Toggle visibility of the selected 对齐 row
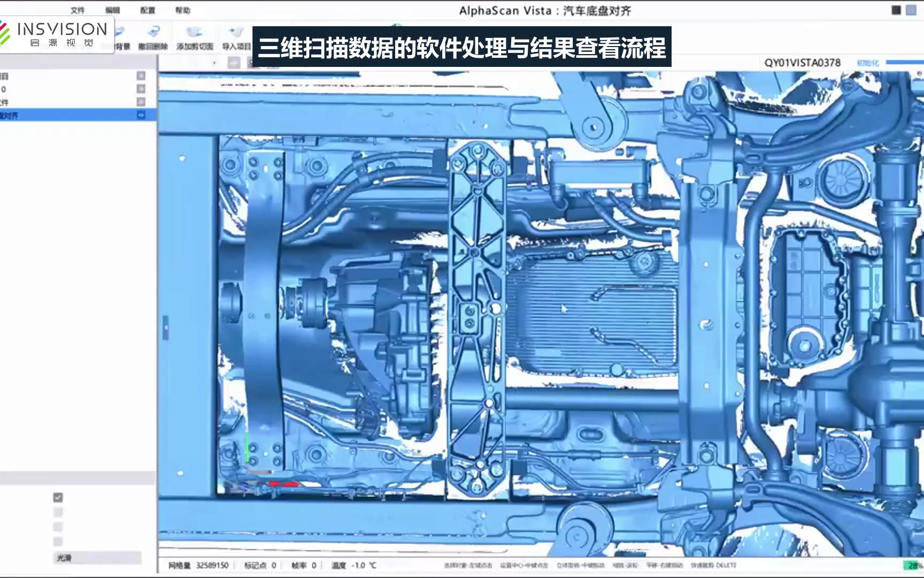Image resolution: width=924 pixels, height=578 pixels. pyautogui.click(x=141, y=115)
